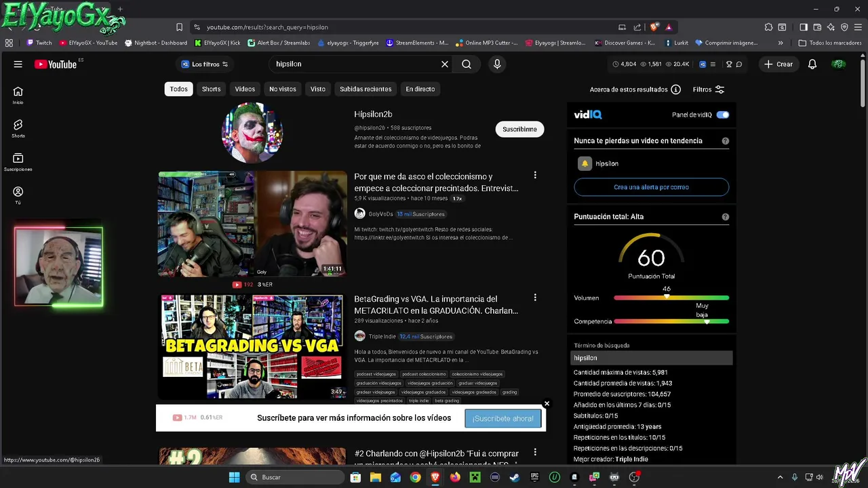868x488 pixels.
Task: Select the Visto filter chip
Action: coord(318,89)
